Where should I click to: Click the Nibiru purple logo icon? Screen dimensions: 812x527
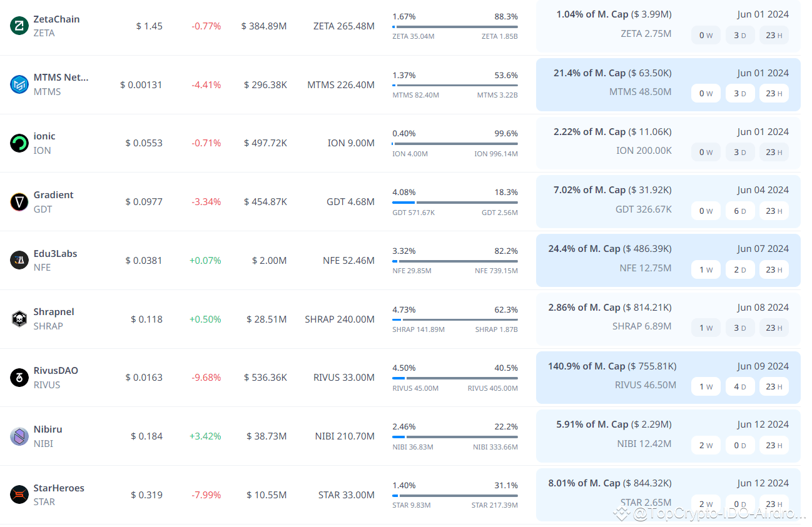(19, 436)
